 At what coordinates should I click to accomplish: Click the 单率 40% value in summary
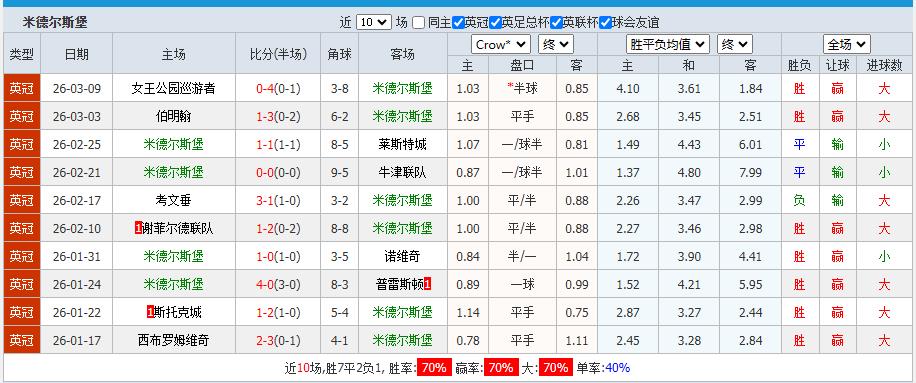[617, 368]
